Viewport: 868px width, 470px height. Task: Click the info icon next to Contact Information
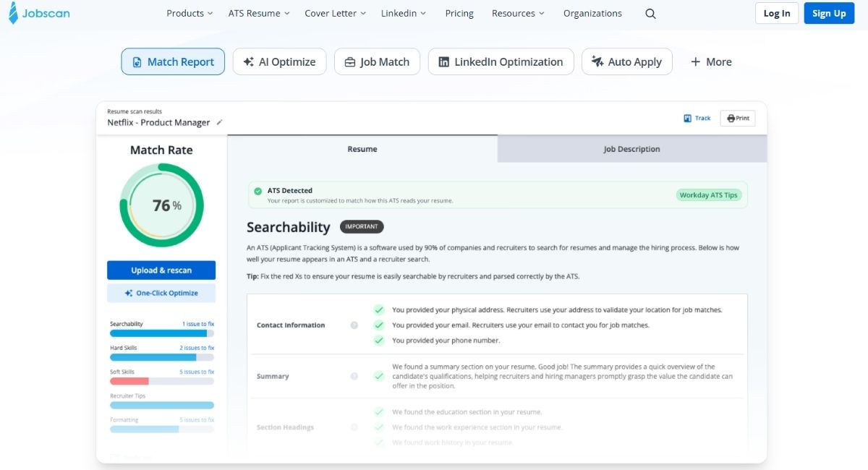354,325
